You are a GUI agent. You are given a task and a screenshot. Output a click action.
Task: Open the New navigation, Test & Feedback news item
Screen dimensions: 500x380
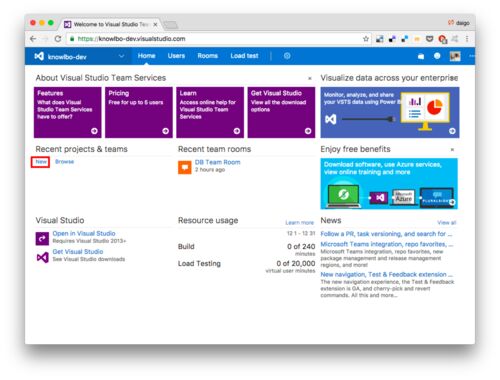pos(386,275)
